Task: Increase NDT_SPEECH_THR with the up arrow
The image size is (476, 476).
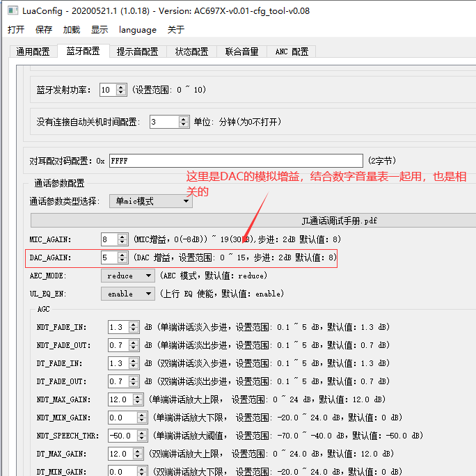Action: pyautogui.click(x=142, y=433)
